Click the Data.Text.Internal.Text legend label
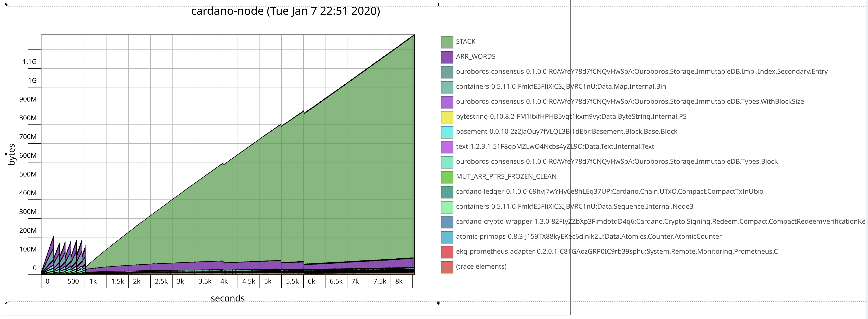 click(x=555, y=146)
